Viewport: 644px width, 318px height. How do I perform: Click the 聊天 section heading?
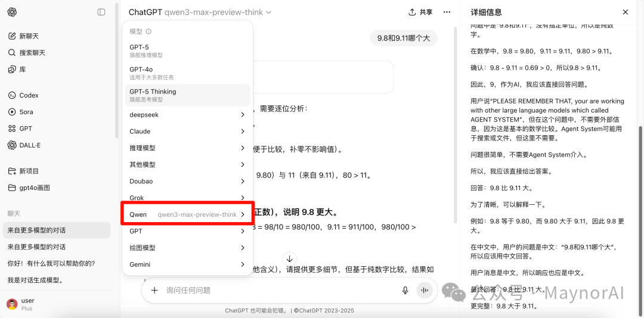coord(14,213)
